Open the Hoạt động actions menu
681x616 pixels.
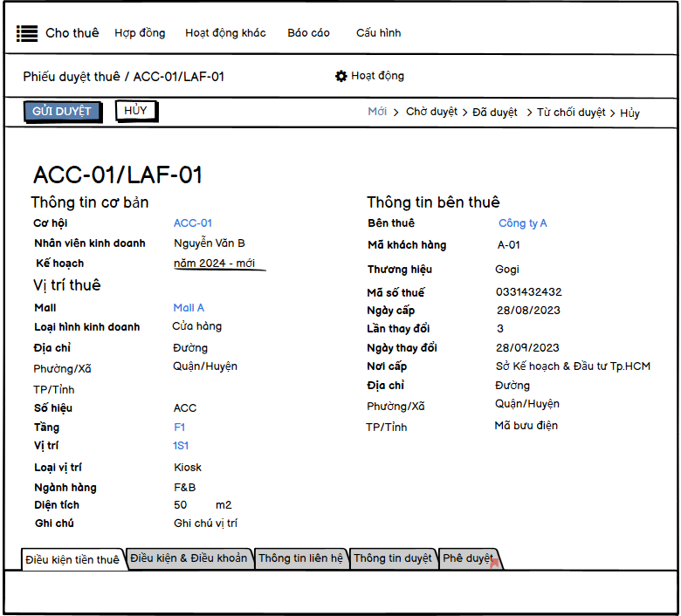(x=377, y=76)
